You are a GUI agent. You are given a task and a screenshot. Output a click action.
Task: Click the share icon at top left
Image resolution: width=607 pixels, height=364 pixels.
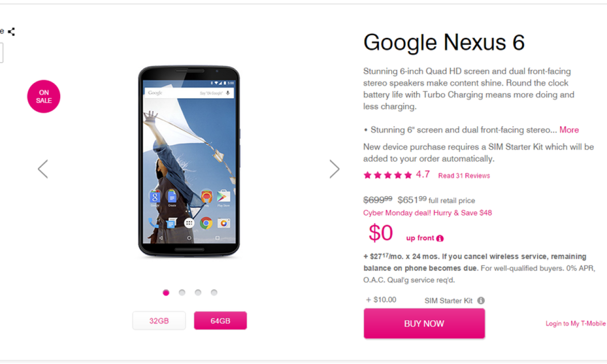coord(11,31)
